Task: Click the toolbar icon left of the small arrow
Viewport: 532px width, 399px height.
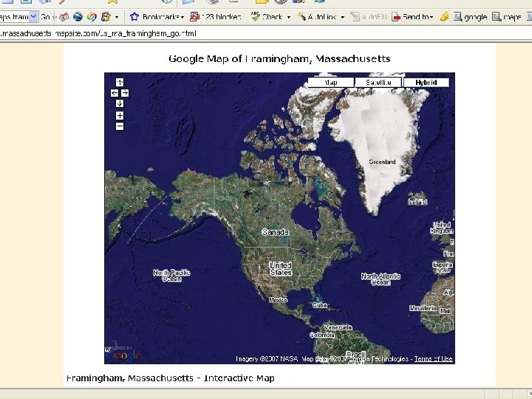Action: click(x=106, y=16)
